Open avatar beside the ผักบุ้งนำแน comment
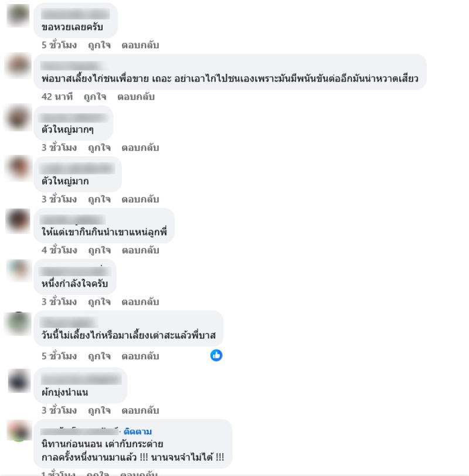Viewport: 469px width, 476px height. pos(19,380)
